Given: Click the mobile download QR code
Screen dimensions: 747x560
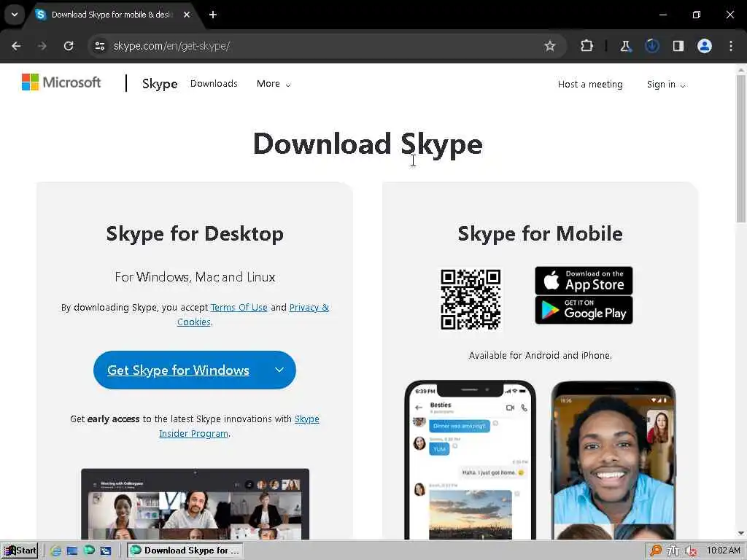Looking at the screenshot, I should tap(471, 299).
